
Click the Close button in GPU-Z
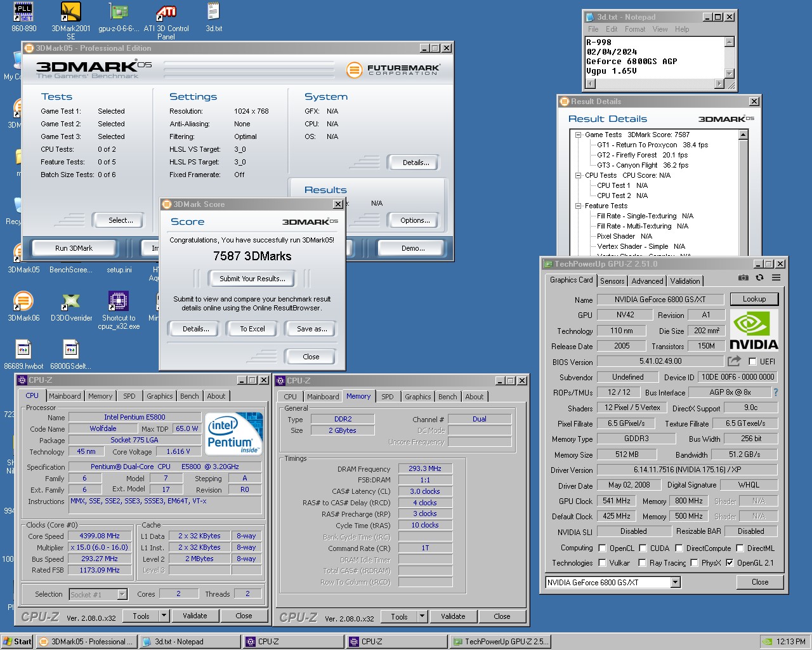coord(760,582)
